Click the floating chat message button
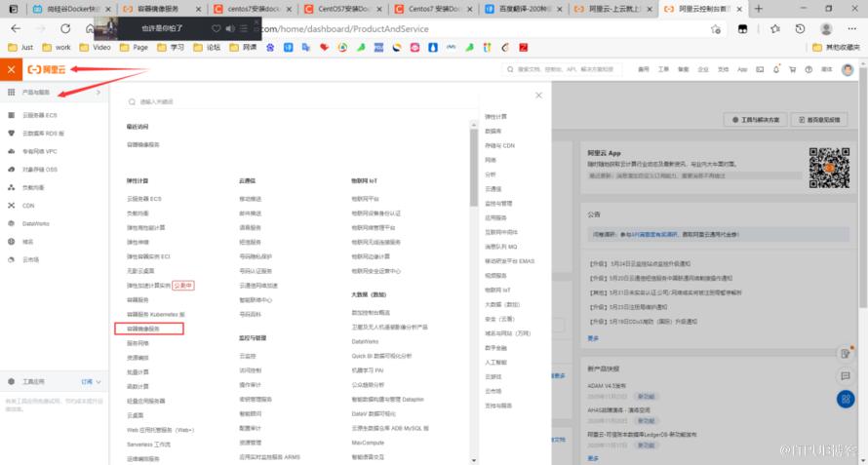Viewport: 868px width, 465px height. [846, 376]
